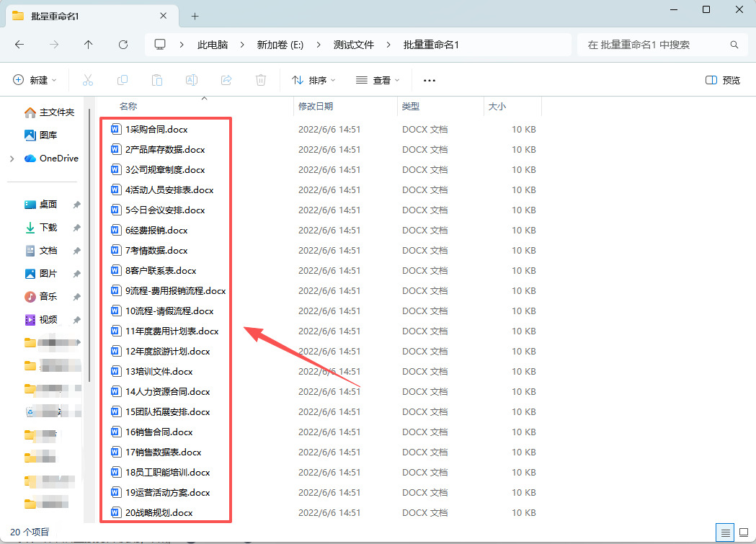Select file 9流程-费用报销流程.docx
Screen dimensions: 756x544
pos(176,290)
